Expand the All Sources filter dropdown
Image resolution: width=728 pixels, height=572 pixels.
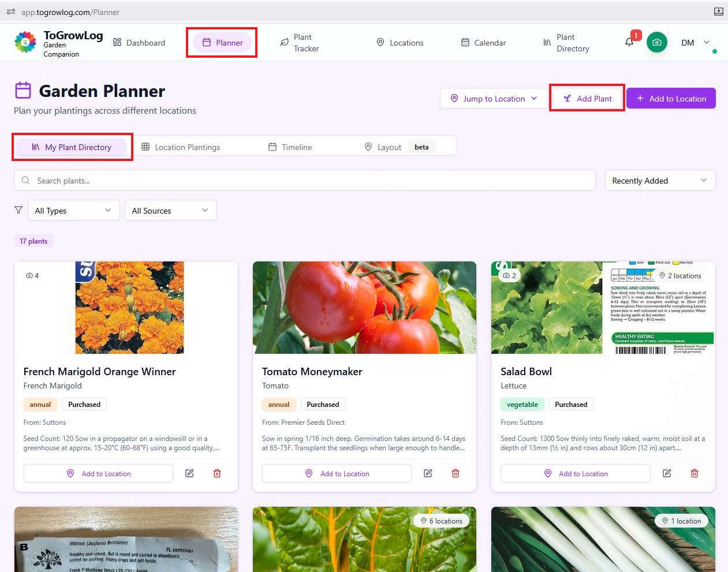[x=170, y=210]
